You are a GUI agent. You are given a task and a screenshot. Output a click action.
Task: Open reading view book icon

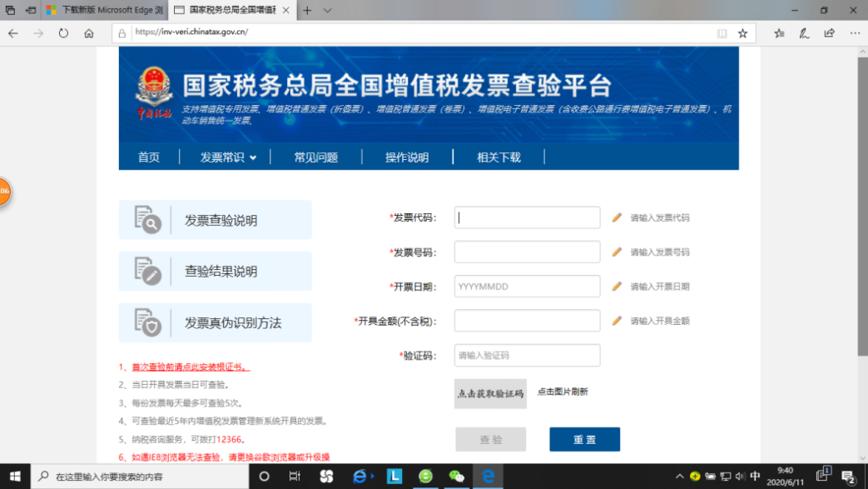(722, 33)
